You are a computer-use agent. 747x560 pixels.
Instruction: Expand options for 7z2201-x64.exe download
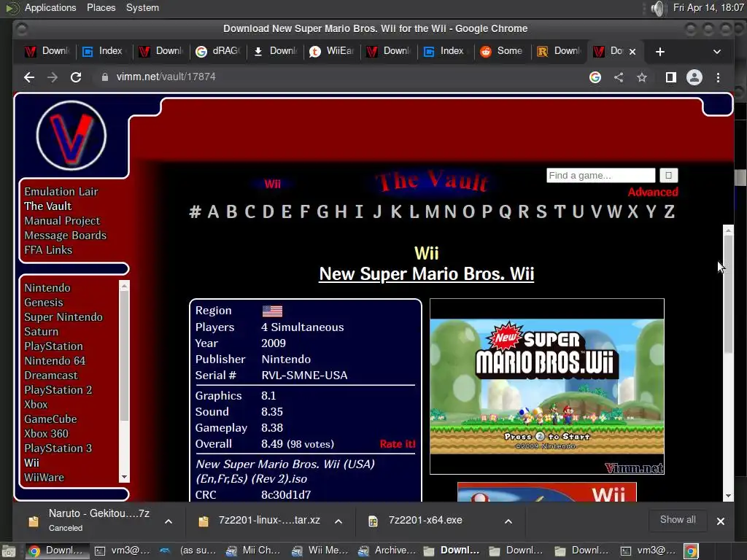[508, 521]
